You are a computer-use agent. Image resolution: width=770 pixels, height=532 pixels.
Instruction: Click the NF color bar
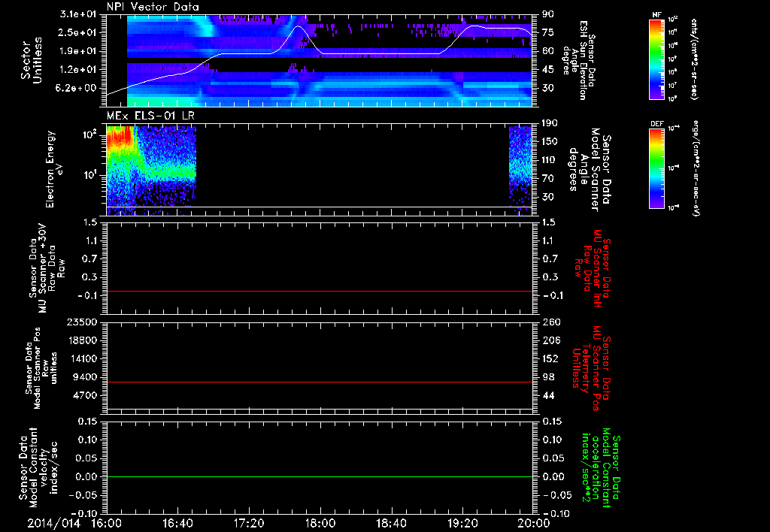pos(656,59)
